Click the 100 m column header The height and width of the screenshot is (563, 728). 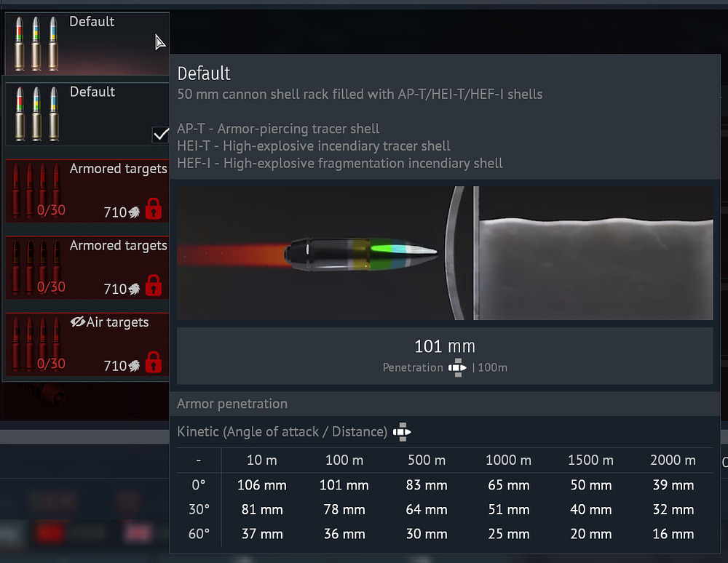(344, 460)
